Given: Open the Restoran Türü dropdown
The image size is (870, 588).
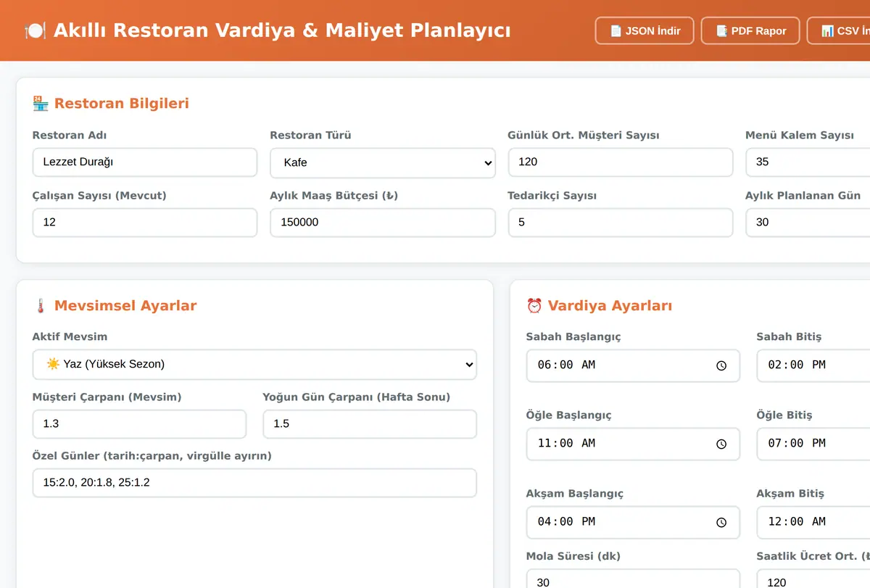Looking at the screenshot, I should pos(383,162).
